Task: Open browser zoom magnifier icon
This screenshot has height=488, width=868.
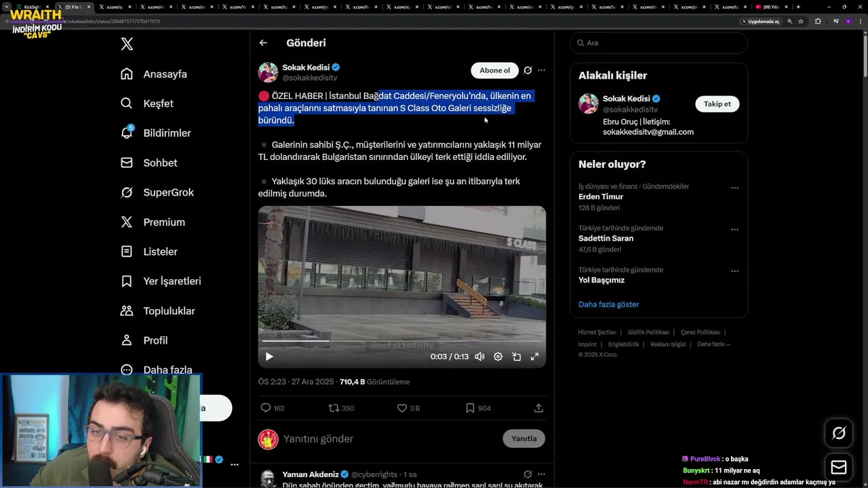Action: point(789,21)
